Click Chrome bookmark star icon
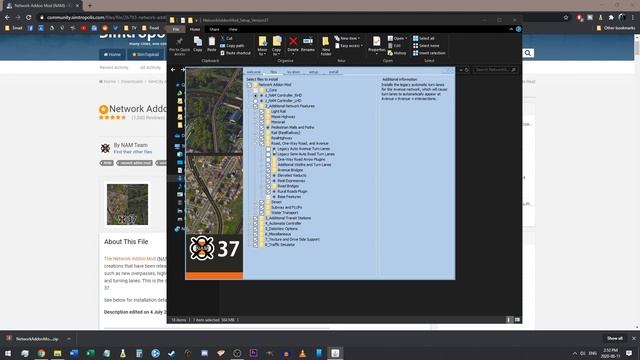Screen dimensions: 640x360 pyautogui.click(x=566, y=18)
